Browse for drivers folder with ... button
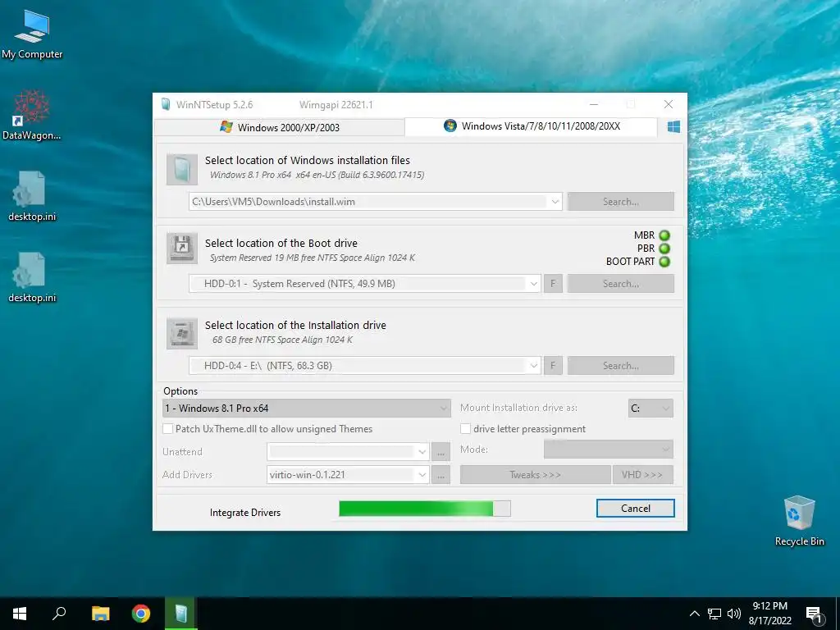This screenshot has height=630, width=840. [441, 475]
